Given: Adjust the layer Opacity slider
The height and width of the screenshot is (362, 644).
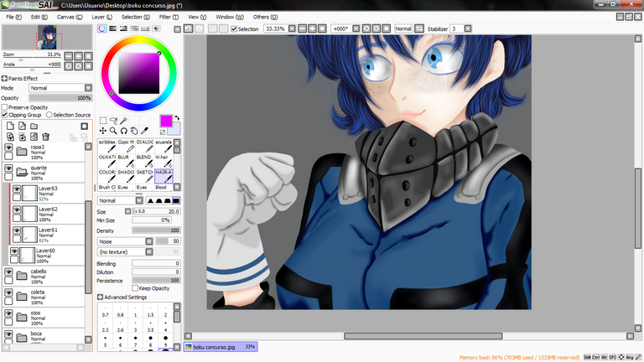Looking at the screenshot, I should pos(60,98).
